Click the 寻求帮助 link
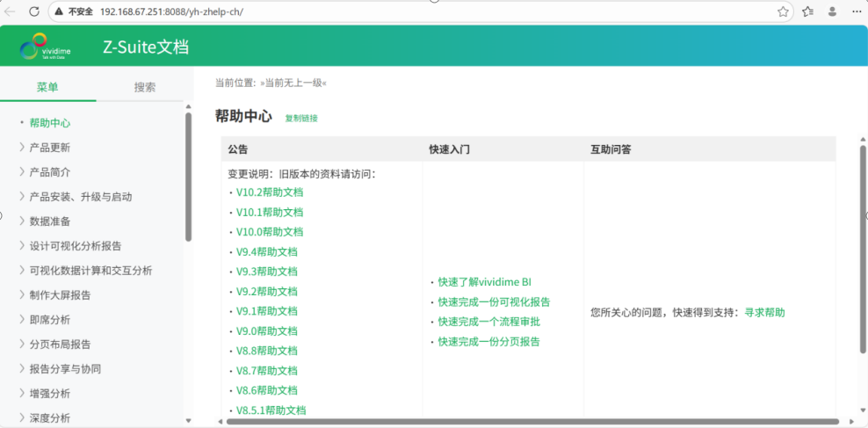868x428 pixels. pyautogui.click(x=764, y=312)
